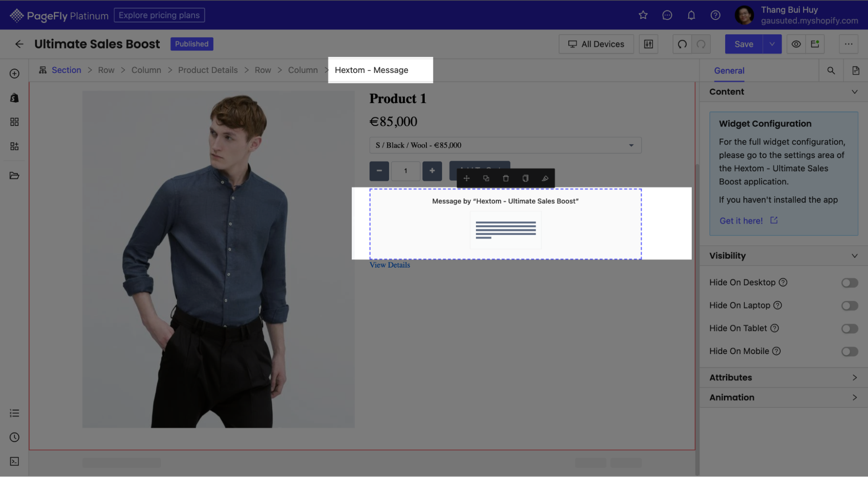868x477 pixels.
Task: Click the back arrow beside Ultimate Sales Boost
Action: [19, 44]
